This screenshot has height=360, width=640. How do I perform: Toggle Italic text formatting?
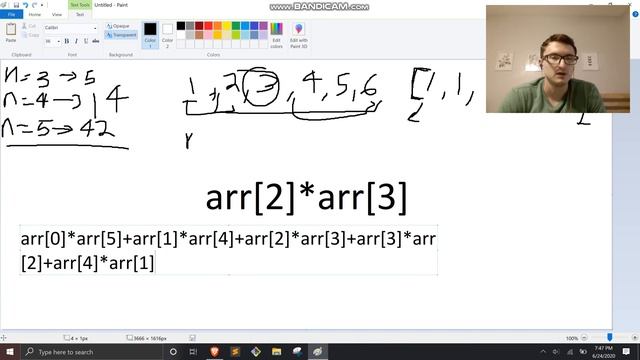click(76, 41)
